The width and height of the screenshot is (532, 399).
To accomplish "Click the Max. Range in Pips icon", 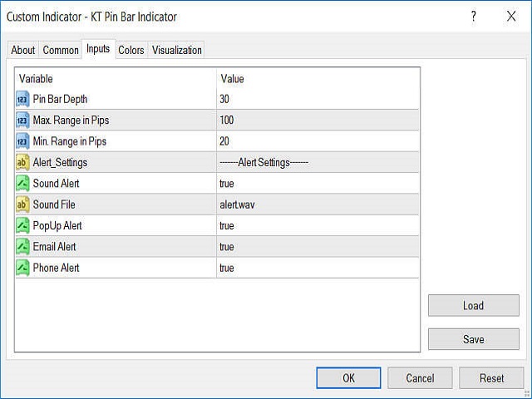I will tap(23, 121).
